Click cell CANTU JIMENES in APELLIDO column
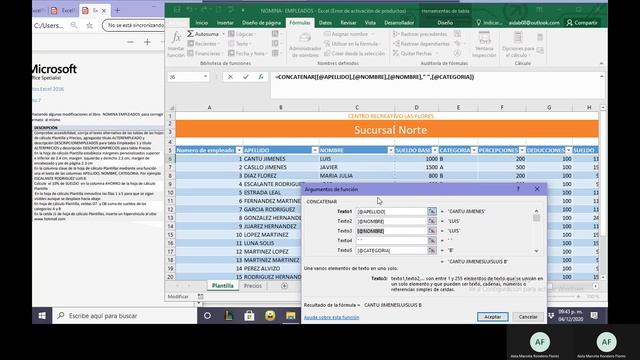 (x=280, y=159)
